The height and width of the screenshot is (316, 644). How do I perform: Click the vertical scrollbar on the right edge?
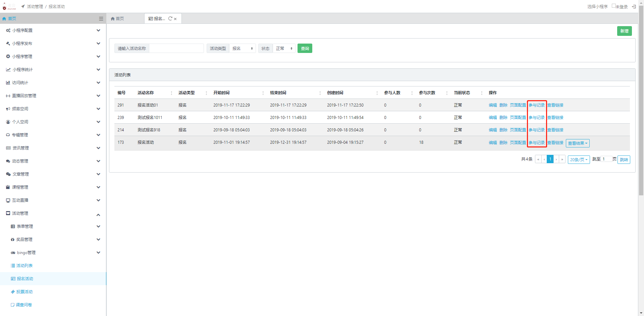[x=641, y=101]
